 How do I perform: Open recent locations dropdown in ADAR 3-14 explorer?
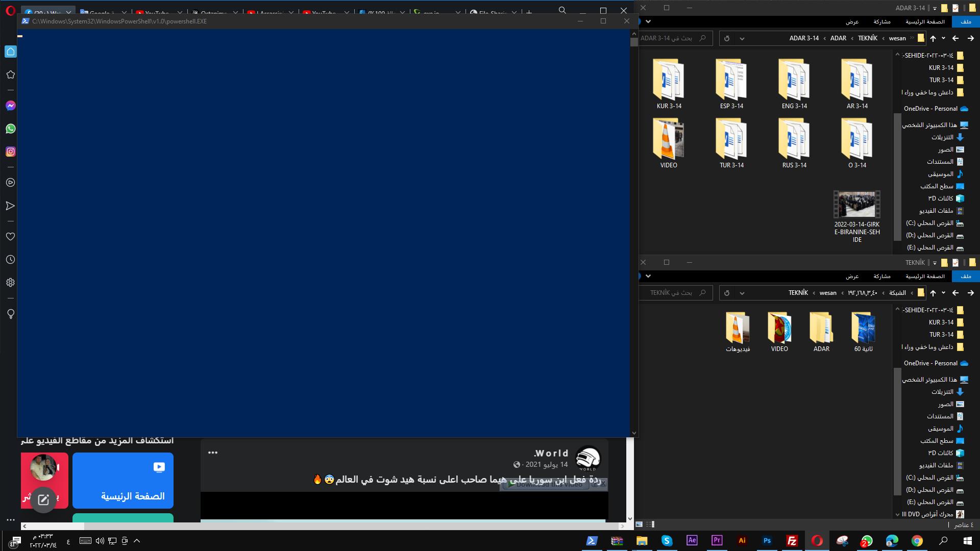943,38
